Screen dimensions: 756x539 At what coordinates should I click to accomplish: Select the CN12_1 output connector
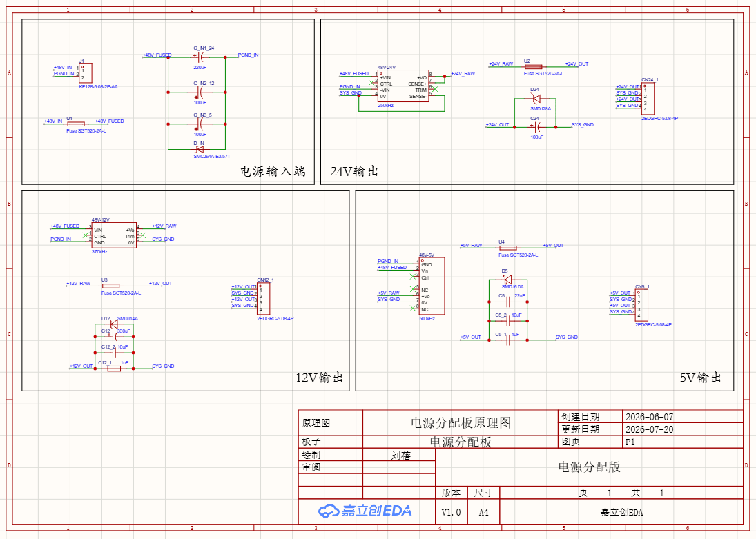click(264, 298)
